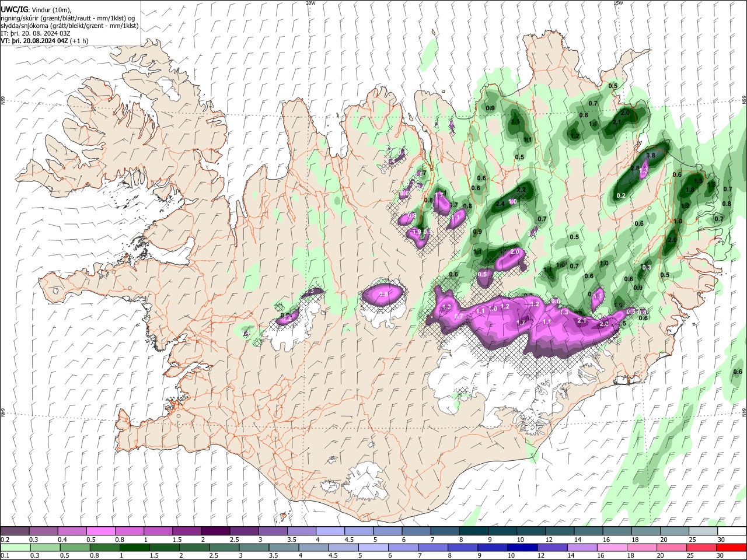Click the '4.5' label on the snow scale
Screen dimensions: 747x560
click(349, 540)
